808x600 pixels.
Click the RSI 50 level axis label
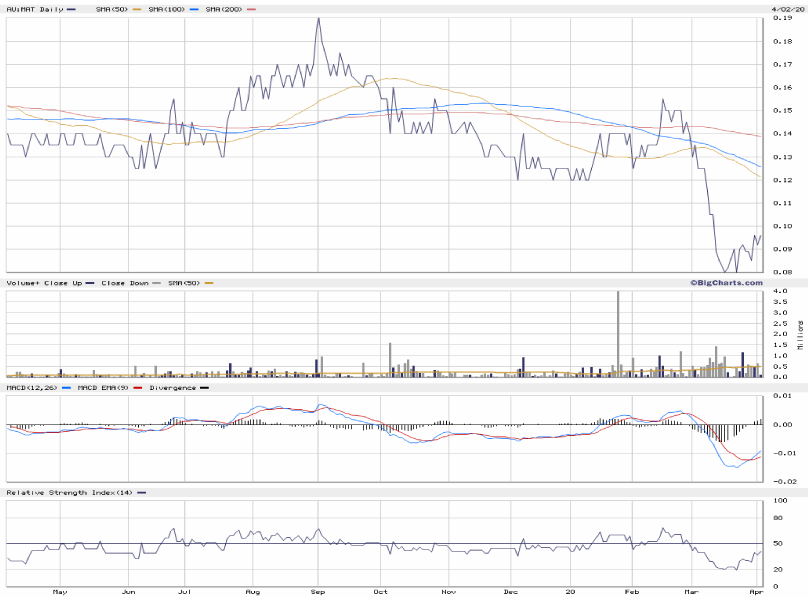pos(777,544)
